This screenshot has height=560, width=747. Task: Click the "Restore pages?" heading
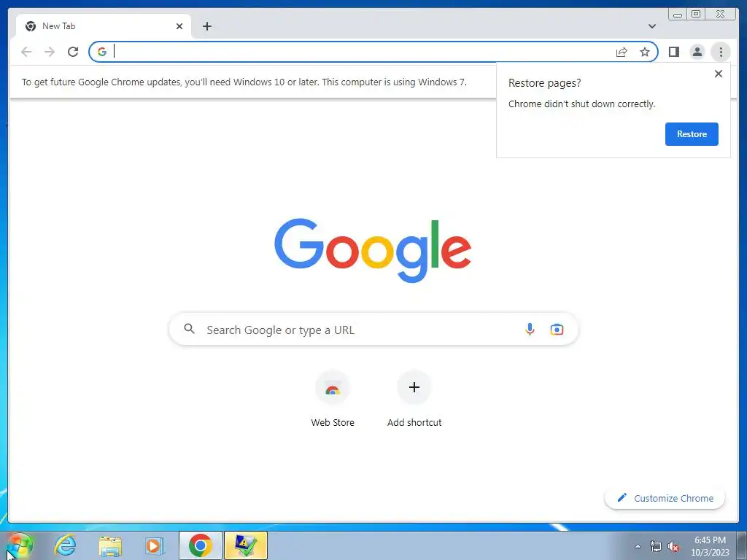pos(544,83)
